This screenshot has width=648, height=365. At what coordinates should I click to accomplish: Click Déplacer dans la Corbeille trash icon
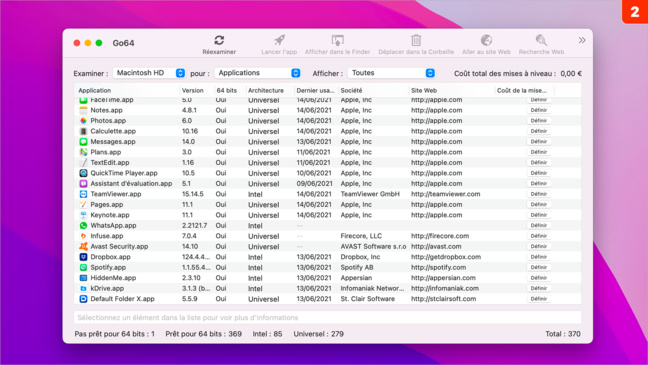coord(416,40)
